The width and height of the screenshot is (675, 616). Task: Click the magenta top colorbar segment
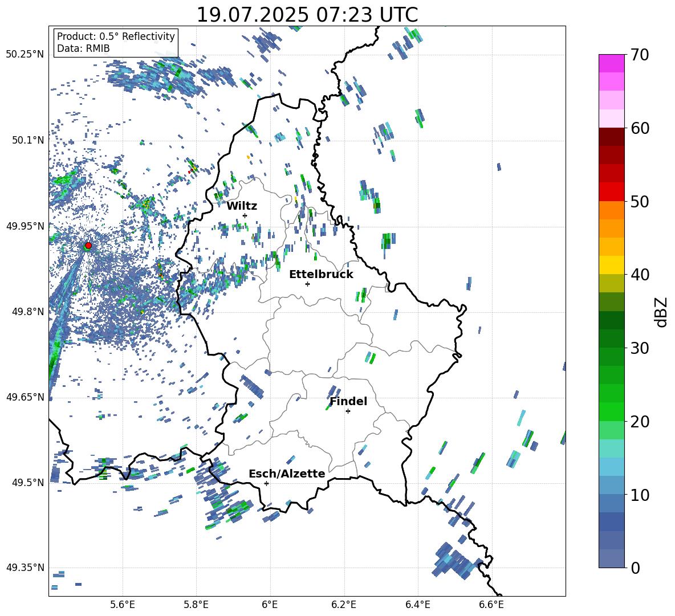pos(611,63)
